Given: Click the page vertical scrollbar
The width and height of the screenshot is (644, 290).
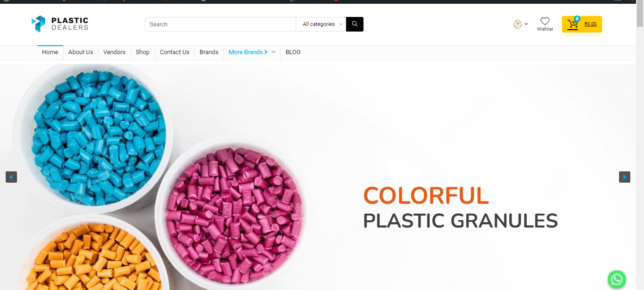Looking at the screenshot, I should (x=640, y=145).
